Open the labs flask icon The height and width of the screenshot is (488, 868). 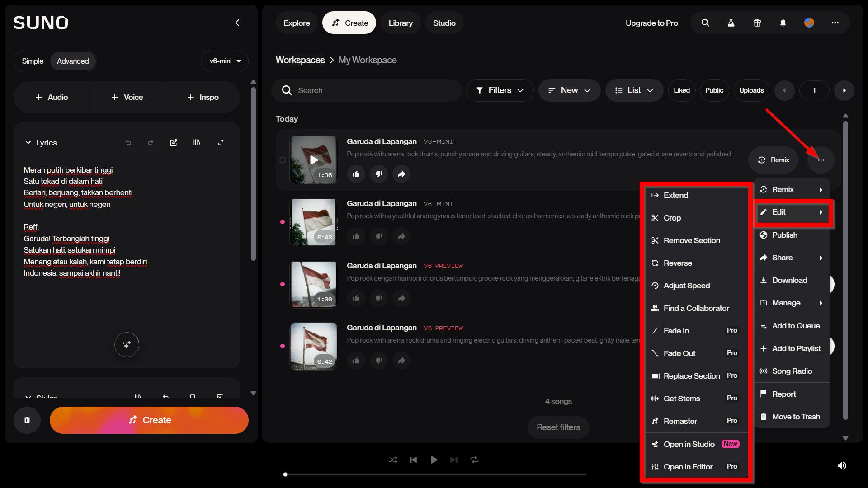(731, 23)
